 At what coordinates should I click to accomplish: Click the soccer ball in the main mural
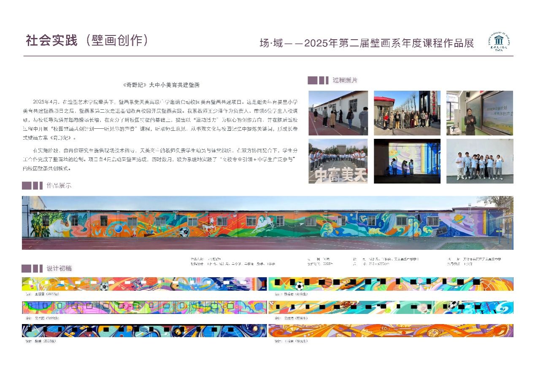tap(184, 232)
